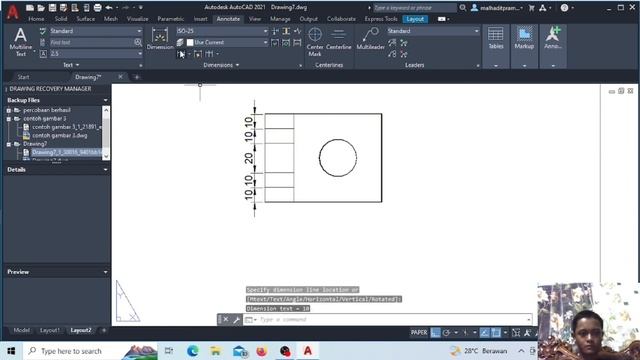The width and height of the screenshot is (640, 360).
Task: Close the Drawing7 file tab
Action: [120, 77]
